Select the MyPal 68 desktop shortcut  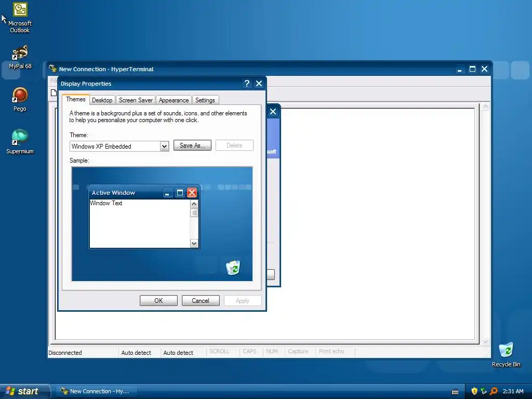(20, 57)
